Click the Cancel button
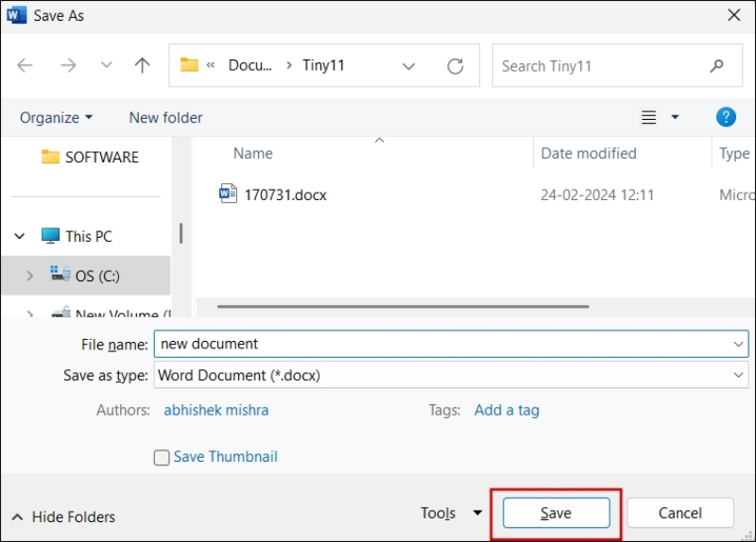The height and width of the screenshot is (542, 756). point(680,513)
